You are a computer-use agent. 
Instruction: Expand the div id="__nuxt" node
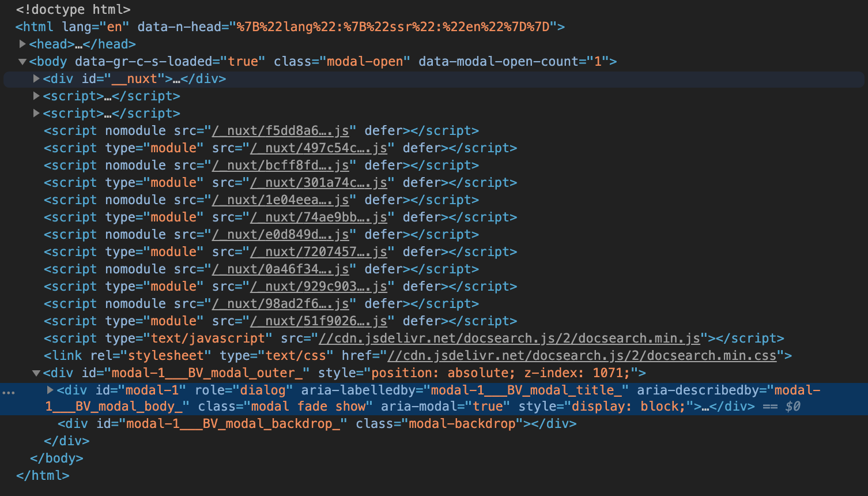36,78
